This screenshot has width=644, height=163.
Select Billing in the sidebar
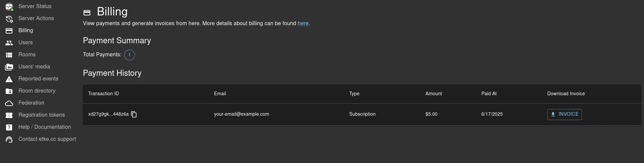pyautogui.click(x=26, y=31)
